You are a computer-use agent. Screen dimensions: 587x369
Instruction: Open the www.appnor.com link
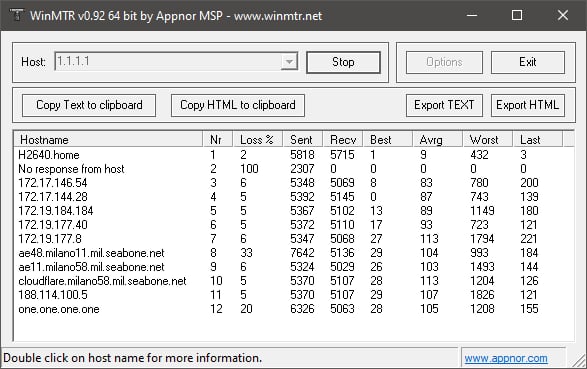tap(506, 359)
